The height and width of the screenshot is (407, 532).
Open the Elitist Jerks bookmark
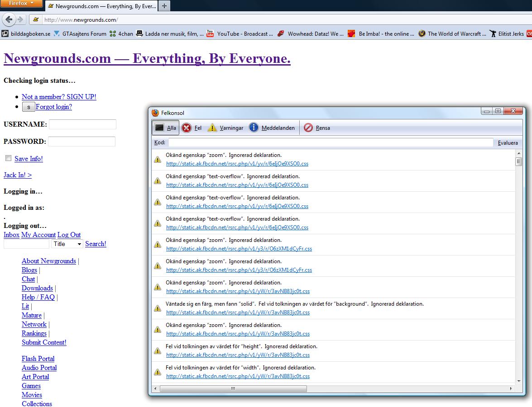tap(507, 33)
